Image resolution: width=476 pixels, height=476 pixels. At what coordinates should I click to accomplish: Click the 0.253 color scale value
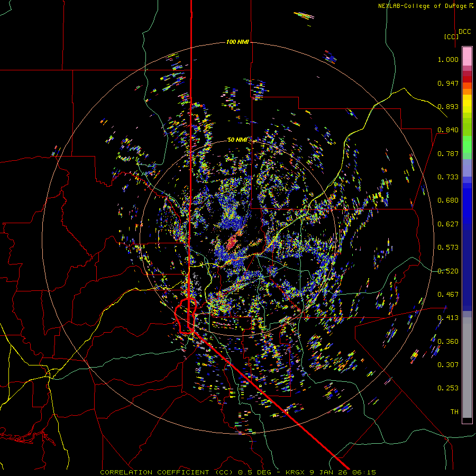448,388
